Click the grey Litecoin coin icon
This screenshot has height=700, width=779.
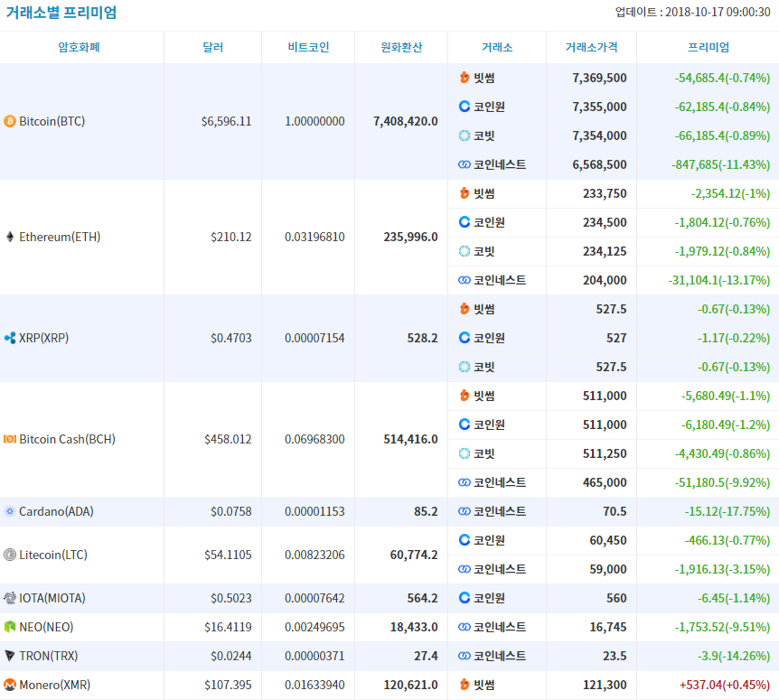click(10, 555)
